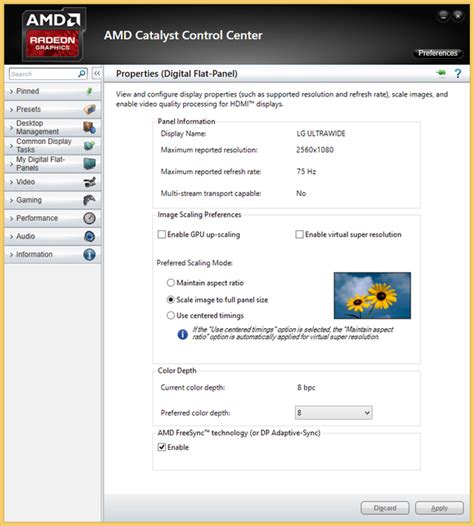The height and width of the screenshot is (526, 474).
Task: Open help with the question mark icon
Action: (x=458, y=73)
